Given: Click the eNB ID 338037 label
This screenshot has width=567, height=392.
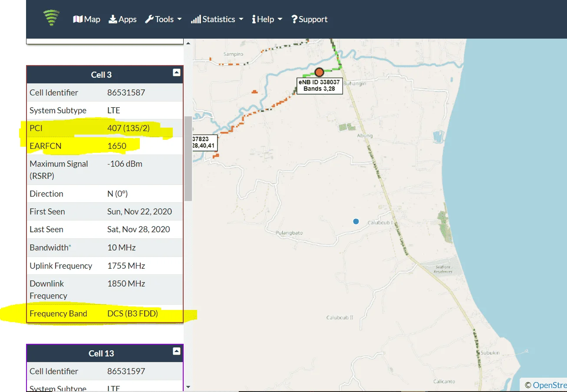Looking at the screenshot, I should (319, 86).
